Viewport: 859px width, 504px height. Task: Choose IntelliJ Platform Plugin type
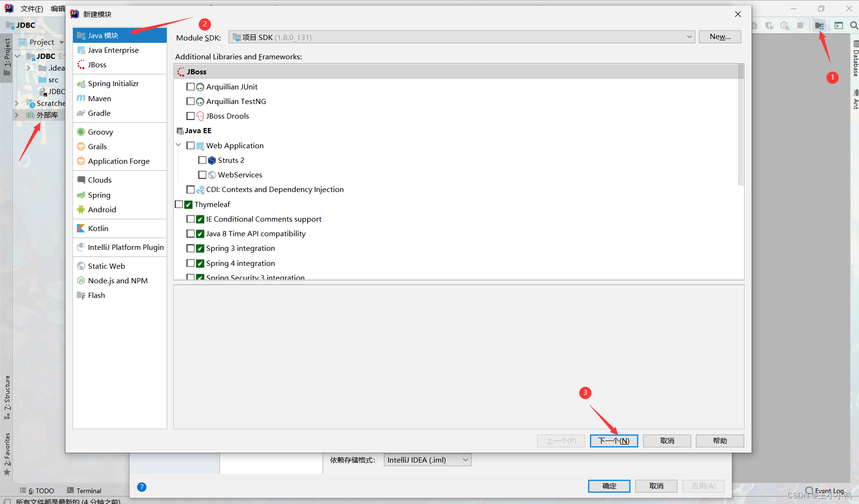120,247
